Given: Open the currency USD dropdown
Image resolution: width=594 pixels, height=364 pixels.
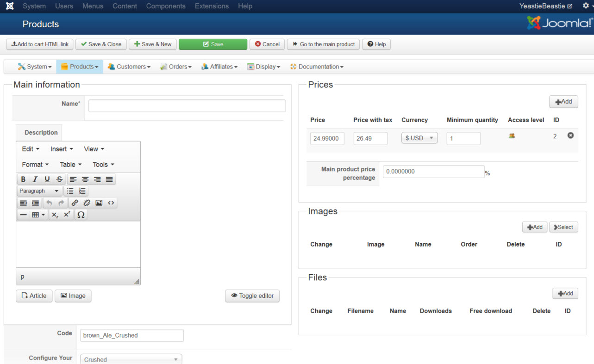Looking at the screenshot, I should [x=419, y=138].
